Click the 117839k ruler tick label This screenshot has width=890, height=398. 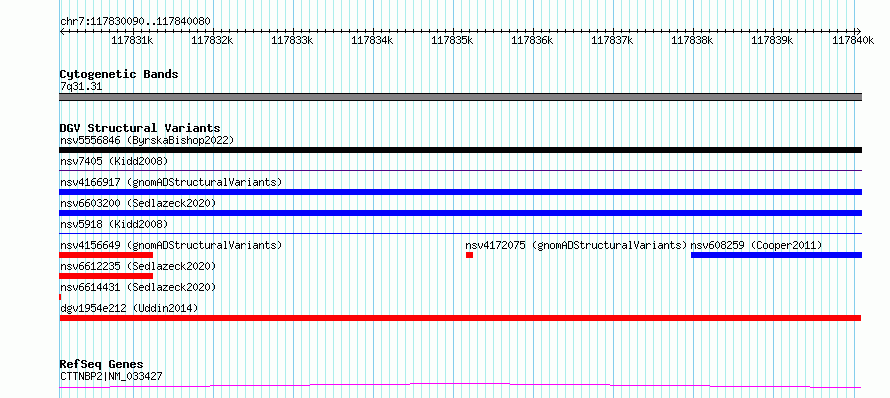(772, 40)
